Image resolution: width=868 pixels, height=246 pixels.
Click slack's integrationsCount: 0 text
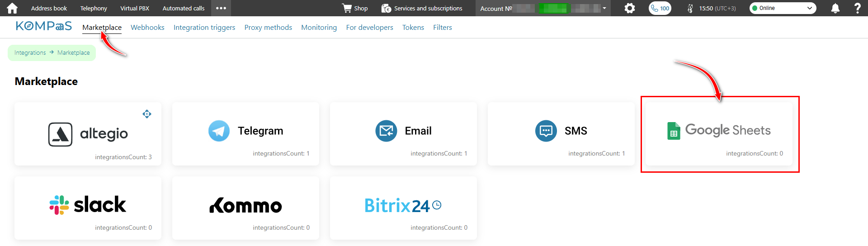pos(123,227)
